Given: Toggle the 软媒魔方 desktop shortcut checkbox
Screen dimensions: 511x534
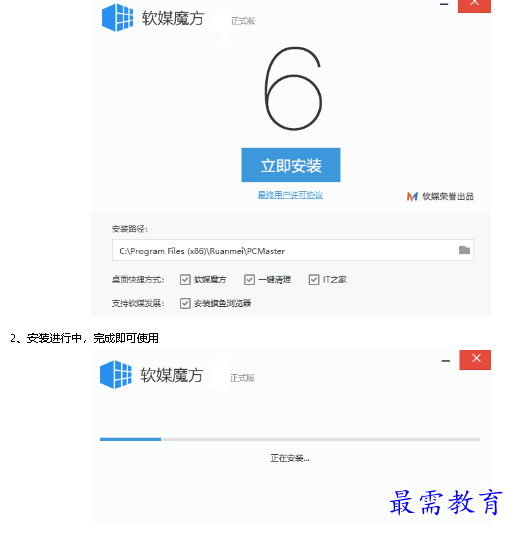Looking at the screenshot, I should [x=185, y=280].
